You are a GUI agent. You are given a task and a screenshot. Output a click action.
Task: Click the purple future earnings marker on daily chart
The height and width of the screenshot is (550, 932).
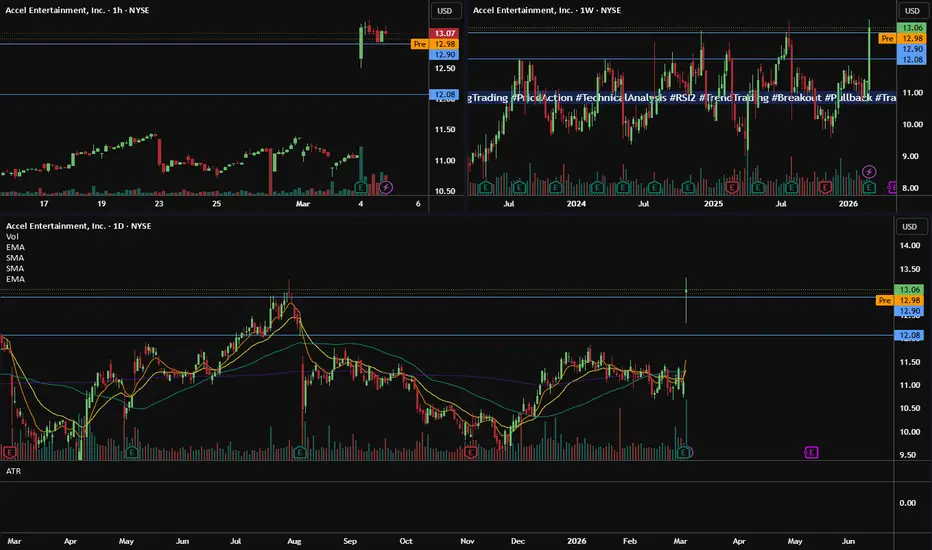[x=811, y=452]
